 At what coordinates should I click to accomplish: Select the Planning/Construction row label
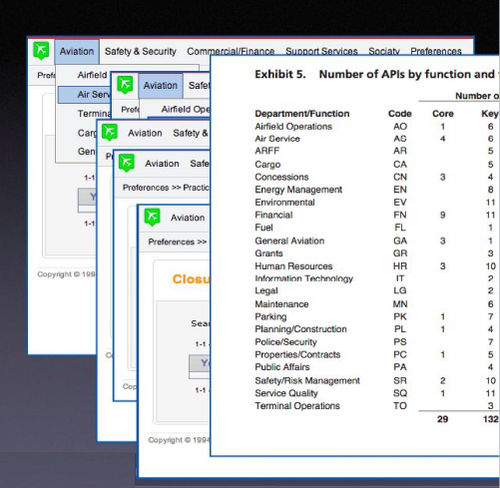301,329
